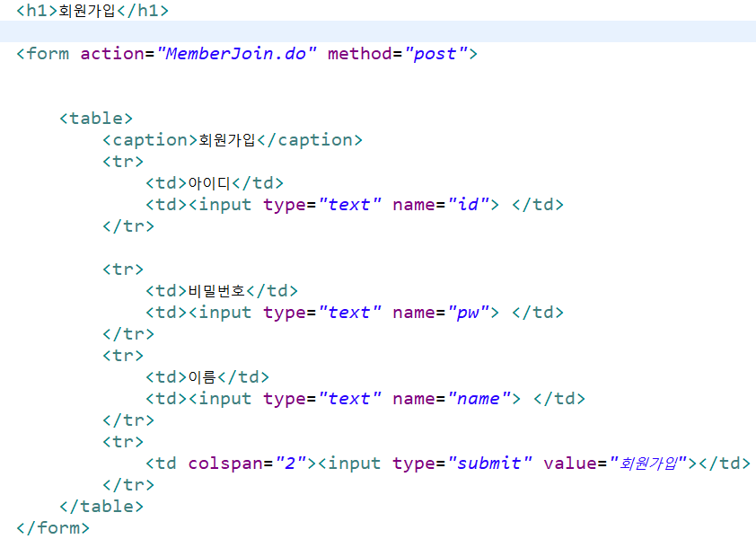
Task: Click the "post" method value
Action: tap(436, 54)
